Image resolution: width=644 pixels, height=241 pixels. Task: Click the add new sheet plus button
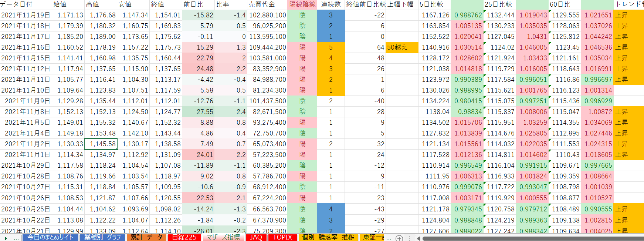tap(399, 238)
